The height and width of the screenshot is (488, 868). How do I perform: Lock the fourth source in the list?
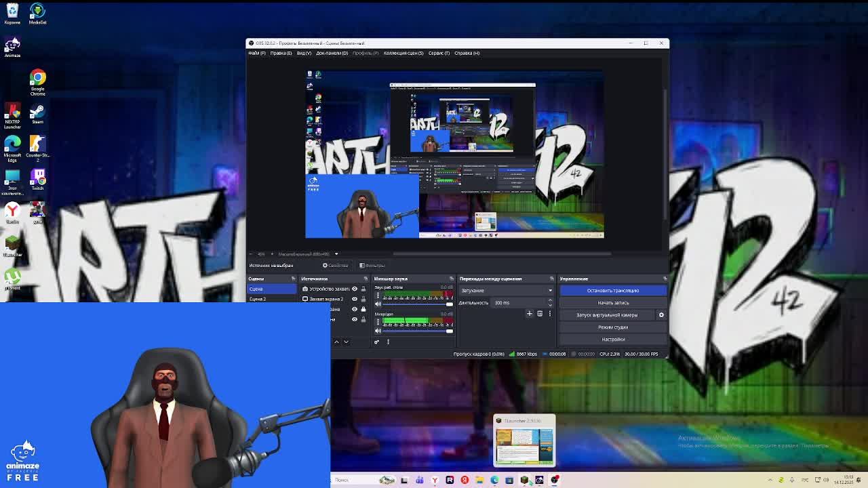pyautogui.click(x=363, y=319)
